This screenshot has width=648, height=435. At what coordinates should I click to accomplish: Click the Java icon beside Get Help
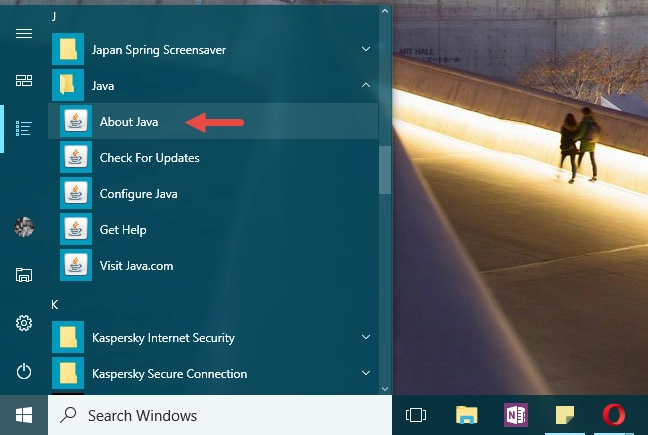[x=76, y=229]
